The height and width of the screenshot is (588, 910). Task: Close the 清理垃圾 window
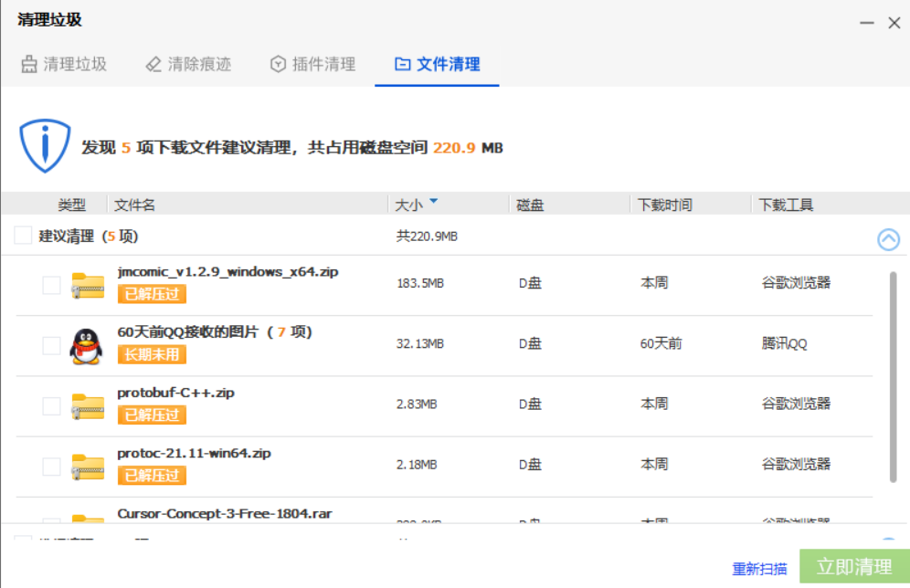click(894, 23)
